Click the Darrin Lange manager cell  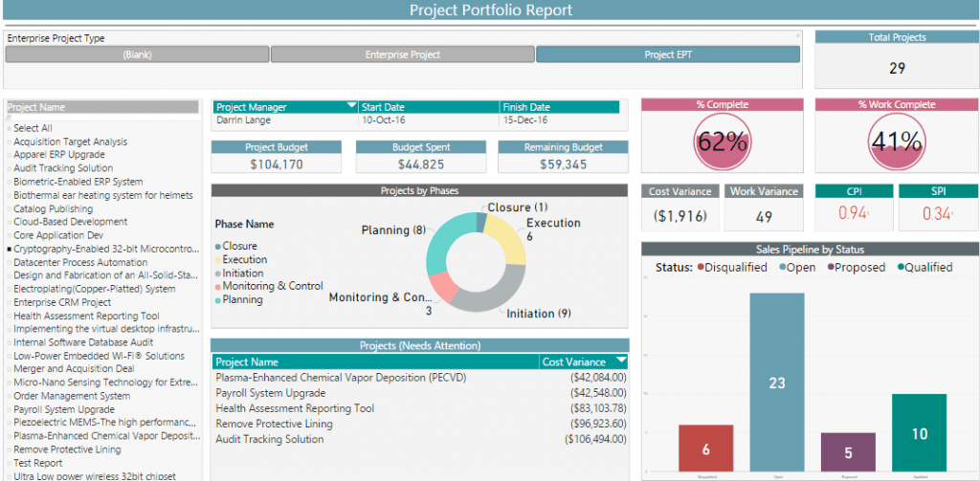pos(243,120)
